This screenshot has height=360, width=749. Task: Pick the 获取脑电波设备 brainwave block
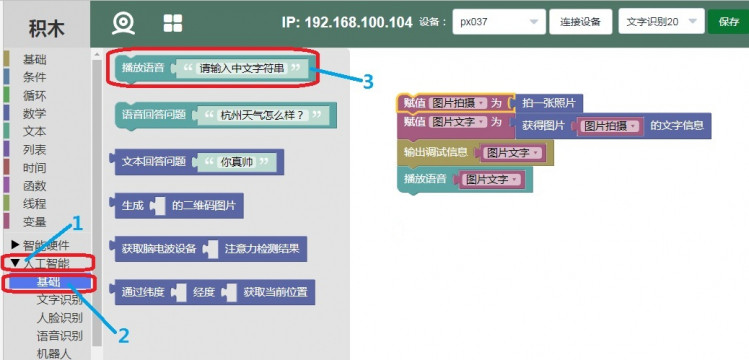[158, 249]
